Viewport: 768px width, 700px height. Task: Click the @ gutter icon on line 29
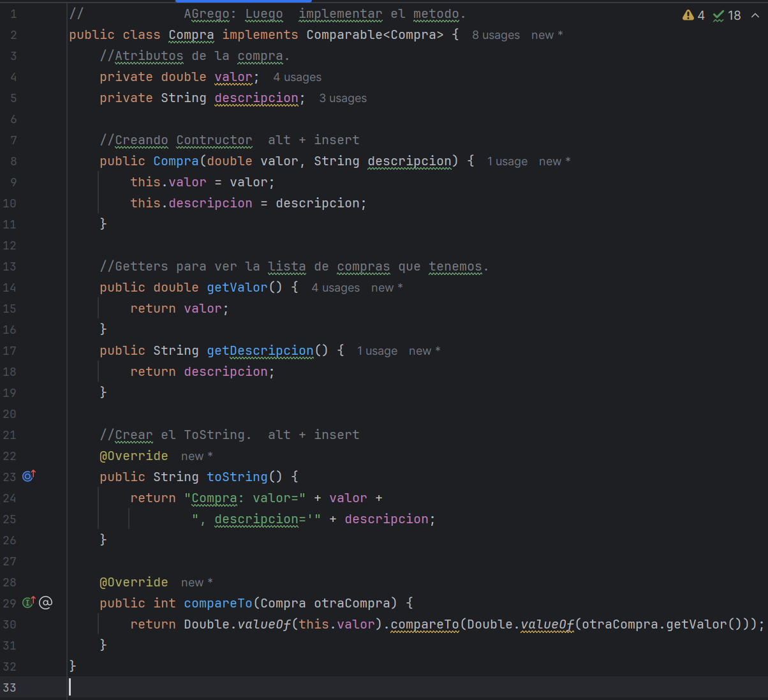46,602
